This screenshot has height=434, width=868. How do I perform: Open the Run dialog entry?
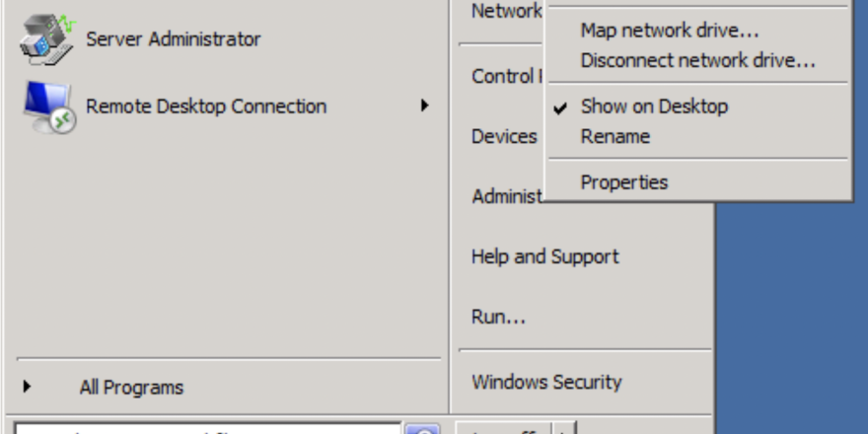click(x=498, y=318)
